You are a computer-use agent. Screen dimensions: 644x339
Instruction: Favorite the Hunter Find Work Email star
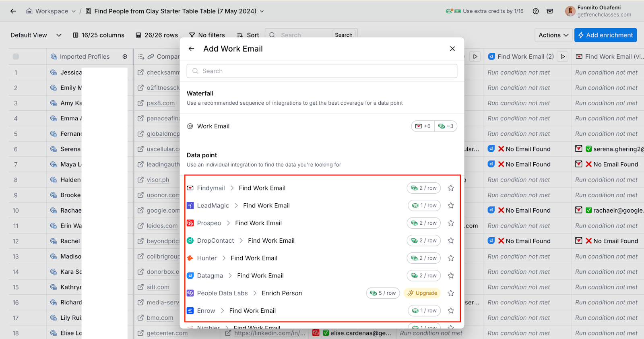click(451, 258)
